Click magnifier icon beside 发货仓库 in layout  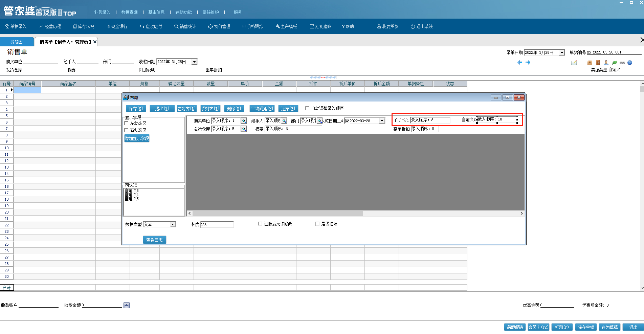click(x=244, y=129)
